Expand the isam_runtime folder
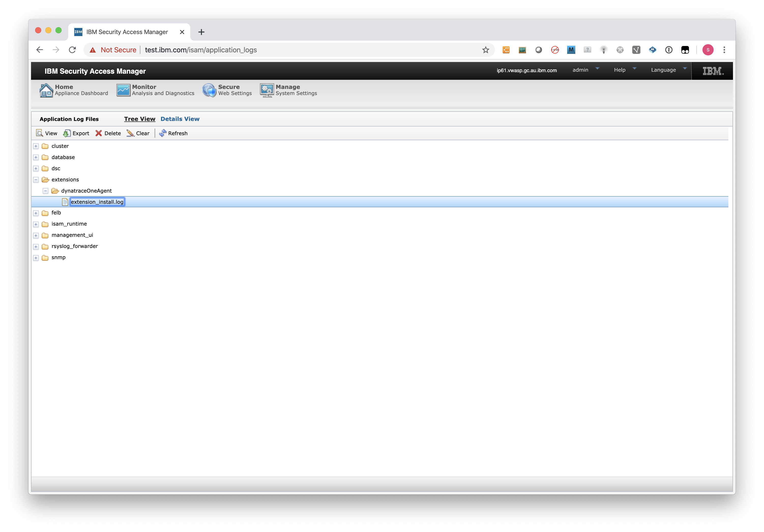764x532 pixels. pyautogui.click(x=37, y=223)
